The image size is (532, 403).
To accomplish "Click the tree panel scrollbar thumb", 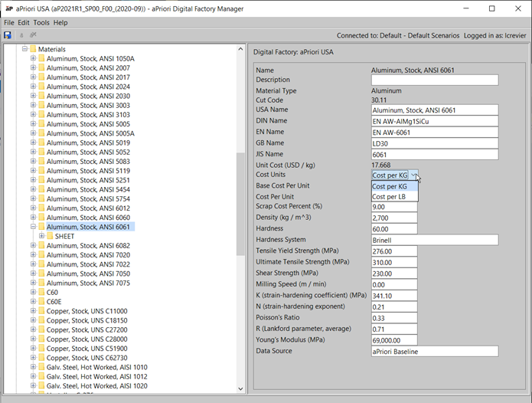I will (x=240, y=204).
